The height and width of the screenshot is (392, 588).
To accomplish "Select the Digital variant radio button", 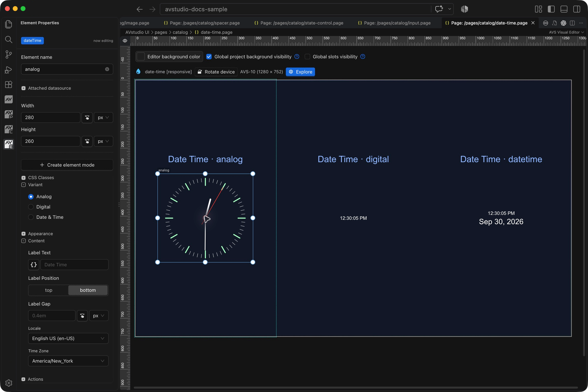I will tap(31, 207).
